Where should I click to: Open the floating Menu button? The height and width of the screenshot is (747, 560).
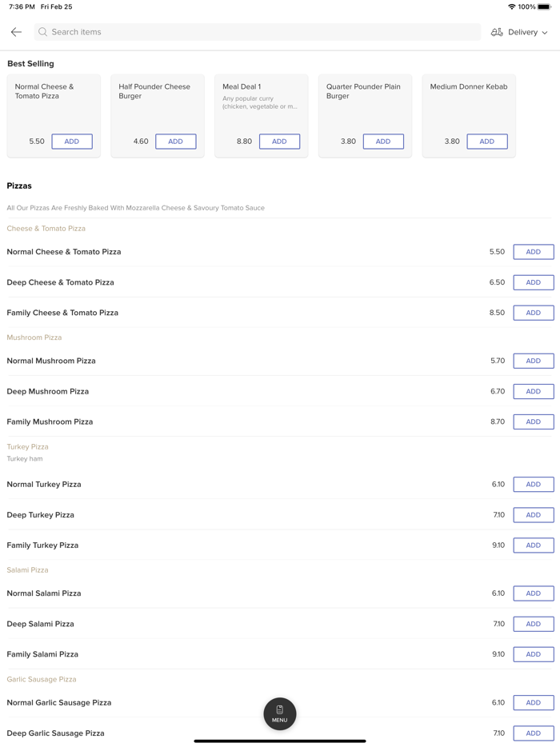[280, 713]
